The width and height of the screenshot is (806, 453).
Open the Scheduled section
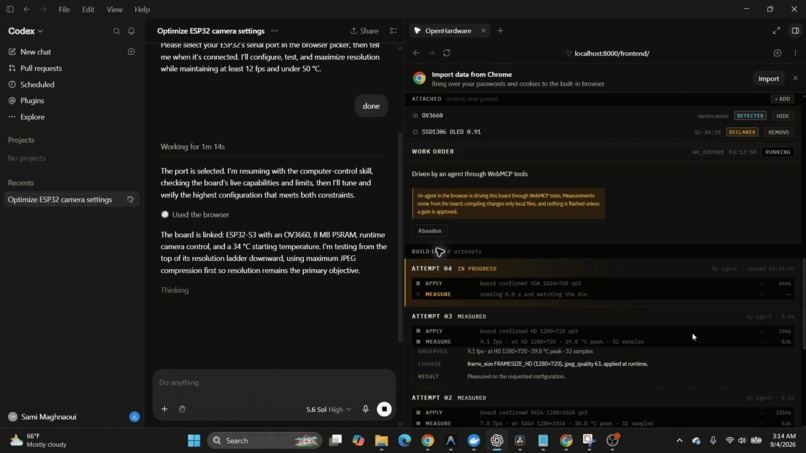pyautogui.click(x=37, y=84)
